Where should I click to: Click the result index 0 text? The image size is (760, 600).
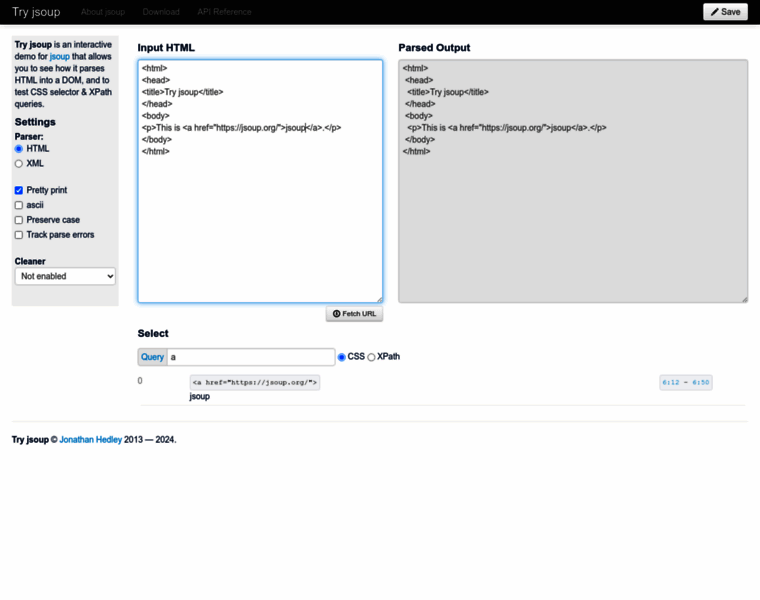click(140, 381)
